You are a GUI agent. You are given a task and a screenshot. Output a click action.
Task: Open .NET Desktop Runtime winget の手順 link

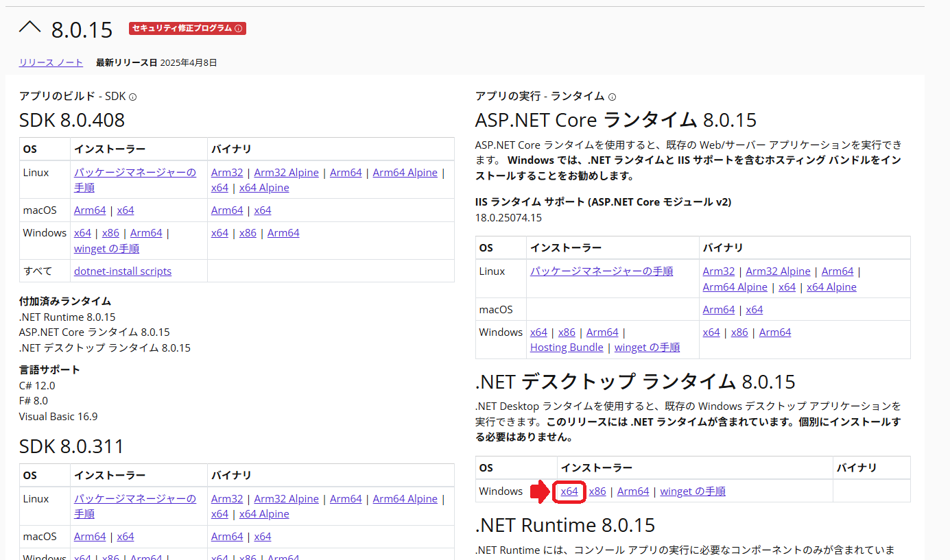tap(693, 491)
